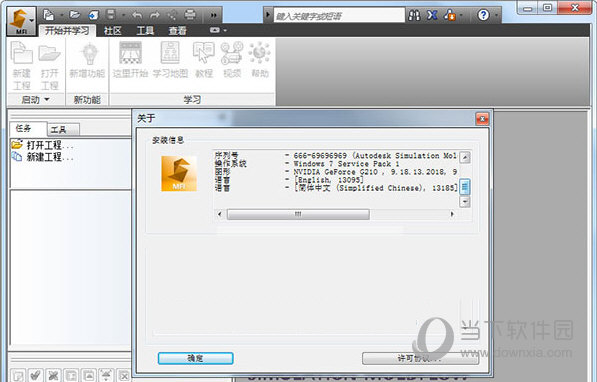
Task: Click the blue X exchange icon
Action: pos(432,15)
